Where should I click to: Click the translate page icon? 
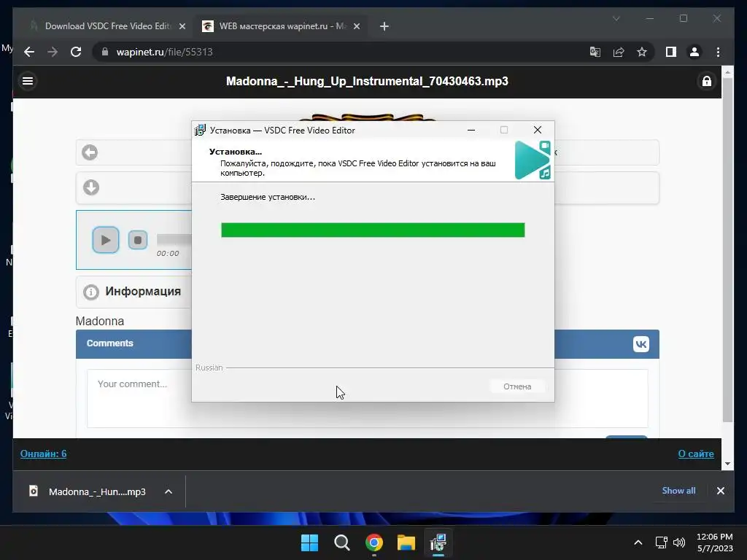(595, 52)
